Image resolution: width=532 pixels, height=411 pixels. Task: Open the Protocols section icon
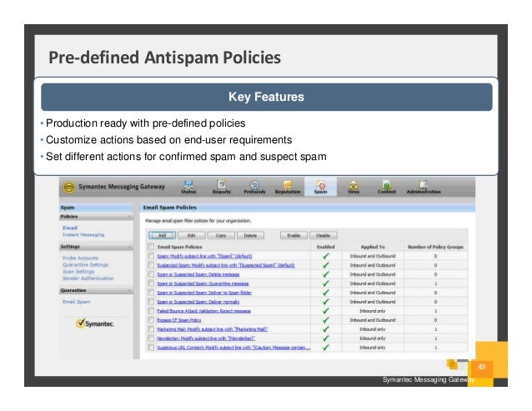pyautogui.click(x=254, y=185)
